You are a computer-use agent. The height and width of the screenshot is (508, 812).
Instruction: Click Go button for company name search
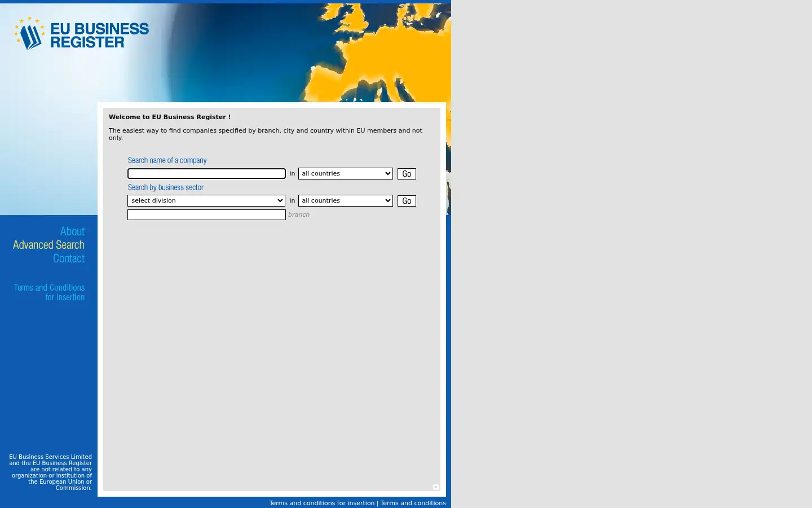pyautogui.click(x=407, y=174)
